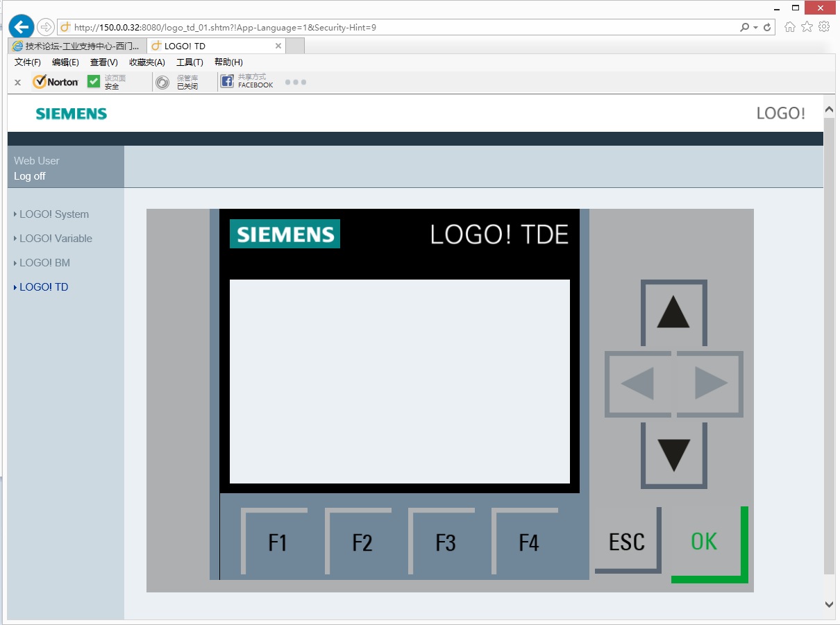Viewport: 840px width, 625px height.
Task: Click the Norton safe page checkmark icon
Action: [x=94, y=82]
